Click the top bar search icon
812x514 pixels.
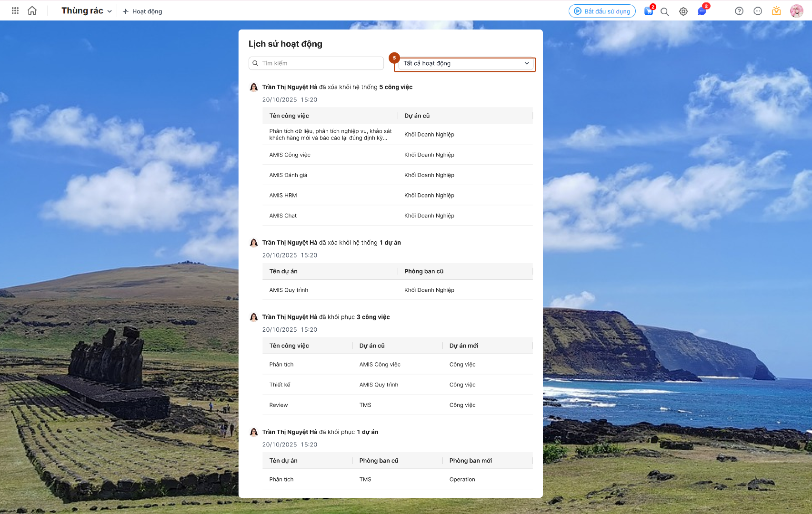[665, 11]
